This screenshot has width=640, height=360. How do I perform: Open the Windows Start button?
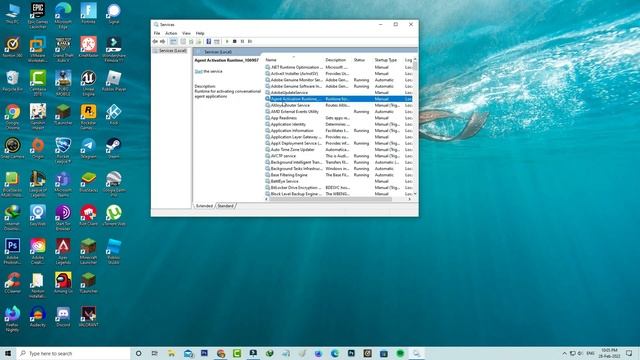tap(8, 353)
